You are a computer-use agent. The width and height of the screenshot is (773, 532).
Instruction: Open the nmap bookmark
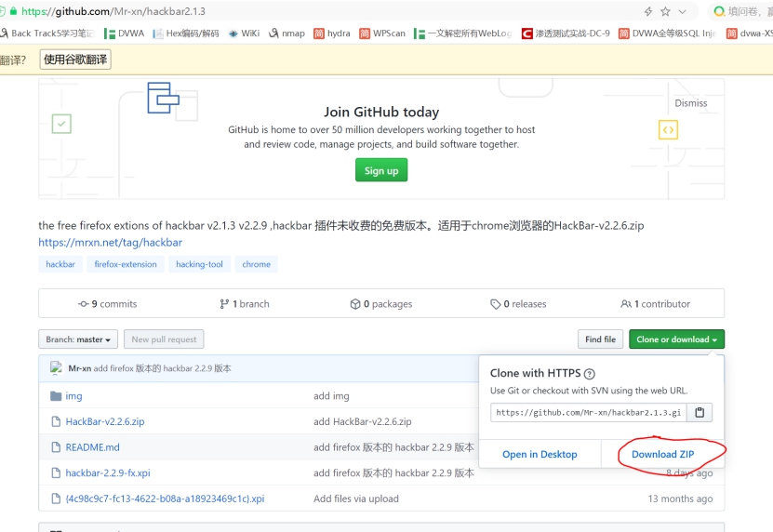(x=287, y=33)
